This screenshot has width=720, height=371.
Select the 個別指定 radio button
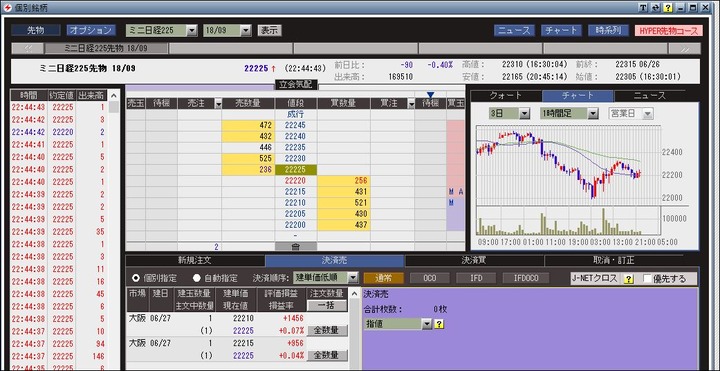click(136, 278)
